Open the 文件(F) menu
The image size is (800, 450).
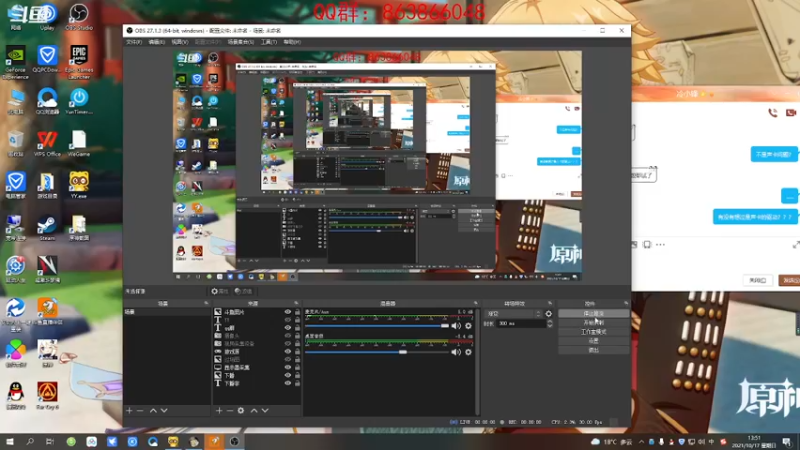[134, 42]
